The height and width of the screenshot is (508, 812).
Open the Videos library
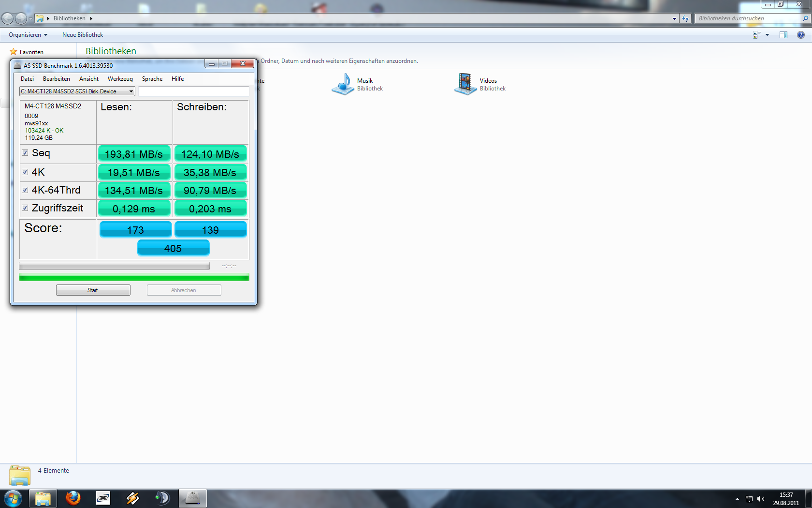(x=480, y=84)
